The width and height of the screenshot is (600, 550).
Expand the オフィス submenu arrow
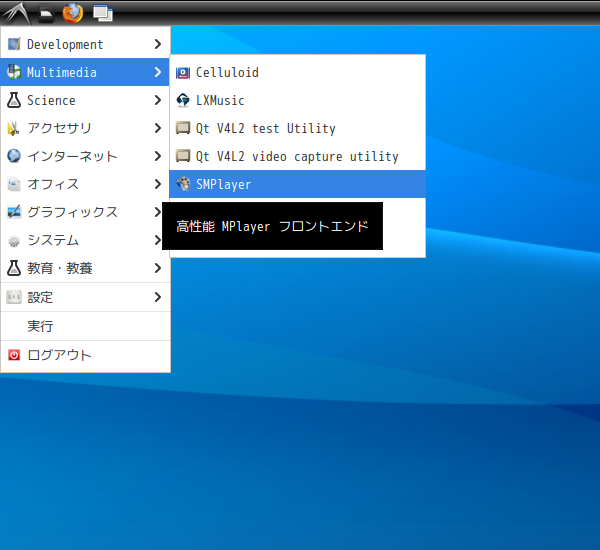(158, 184)
